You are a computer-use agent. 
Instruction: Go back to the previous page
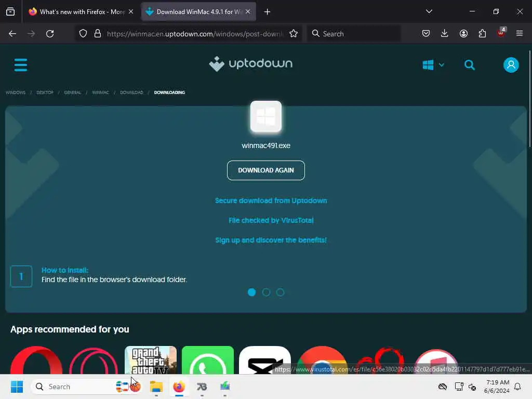coord(12,34)
